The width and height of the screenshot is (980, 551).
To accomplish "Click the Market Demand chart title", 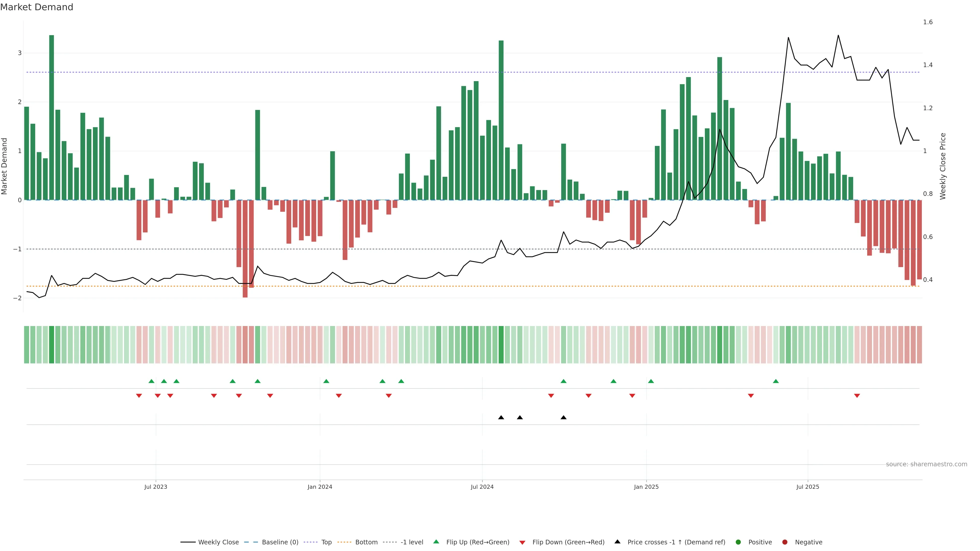I will [36, 7].
